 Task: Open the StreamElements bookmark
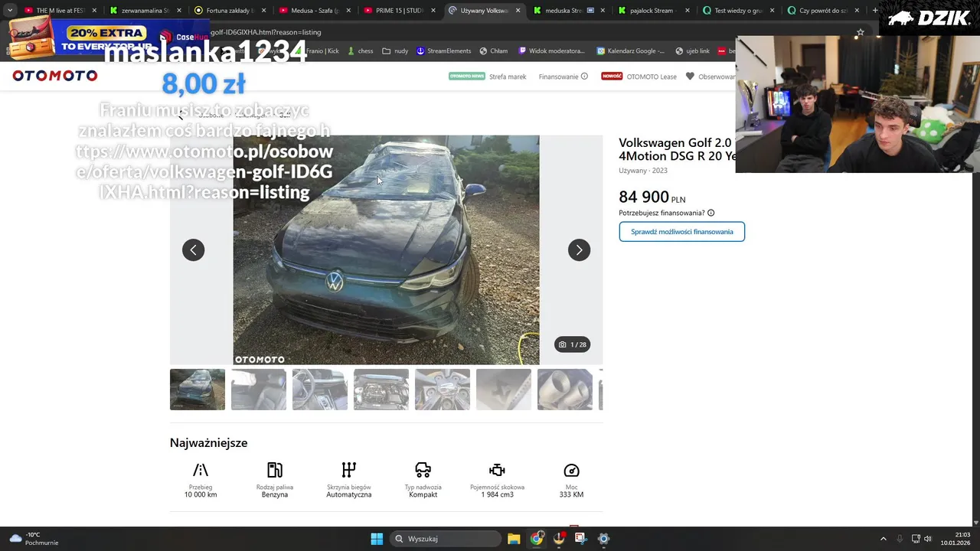click(444, 51)
